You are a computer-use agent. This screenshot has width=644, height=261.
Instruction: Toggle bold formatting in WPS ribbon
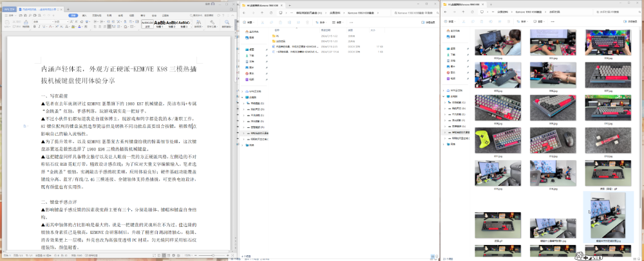[35, 26]
